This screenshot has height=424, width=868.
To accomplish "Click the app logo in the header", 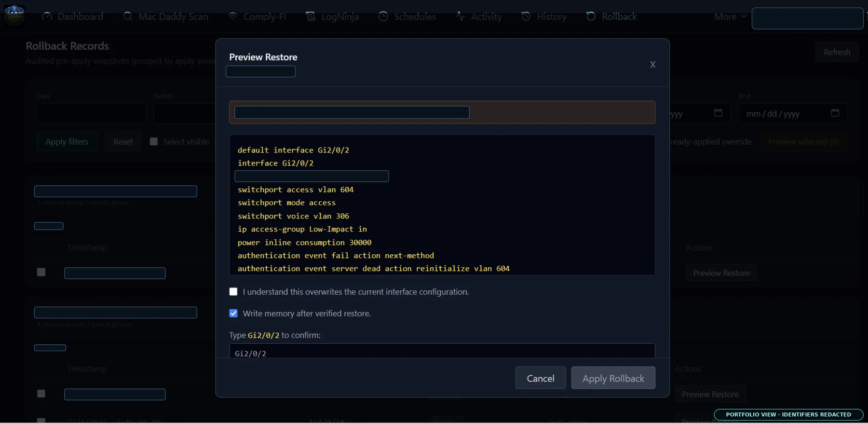I will (14, 15).
